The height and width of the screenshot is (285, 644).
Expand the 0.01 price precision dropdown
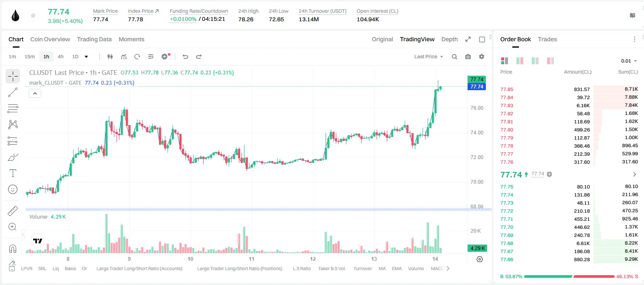click(x=629, y=61)
